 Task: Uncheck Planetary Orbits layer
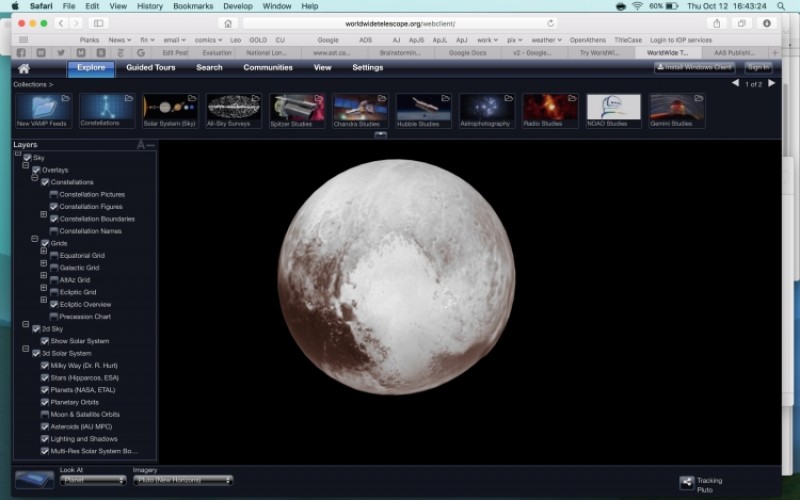tap(45, 402)
